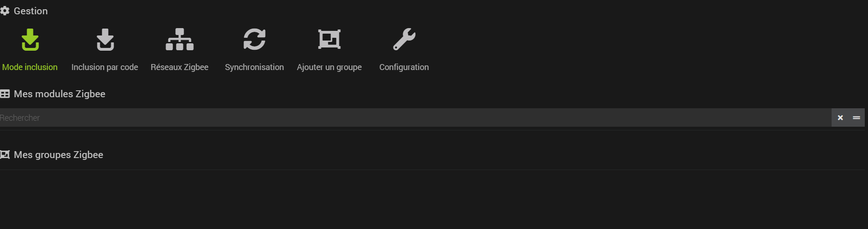This screenshot has height=229, width=868.
Task: Click the table icon beside Mes modules Zigbee
Action: [x=5, y=94]
